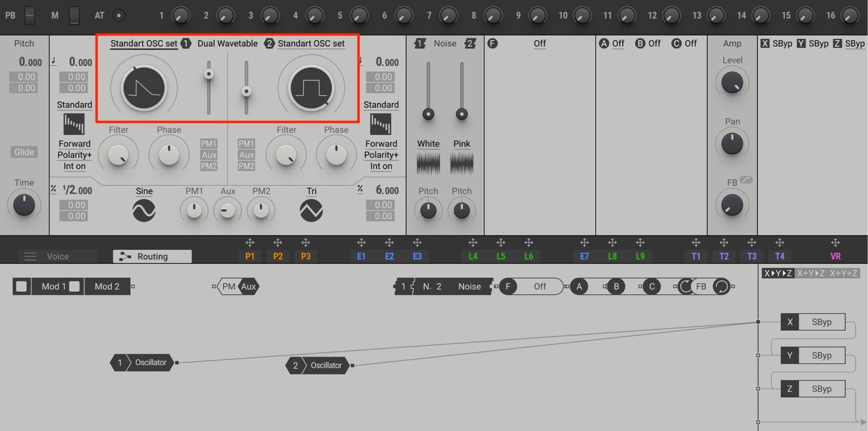Click the White noise waveform icon
This screenshot has height=431, width=868.
(x=428, y=164)
